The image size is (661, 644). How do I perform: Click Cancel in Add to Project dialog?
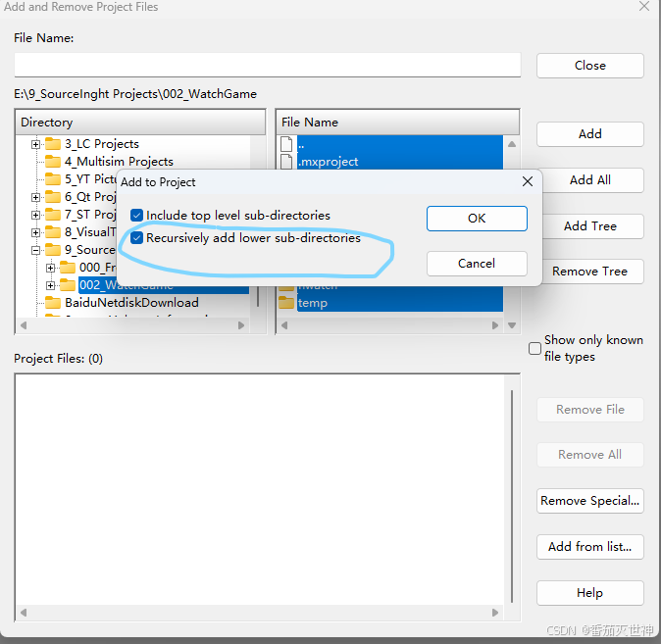(477, 264)
